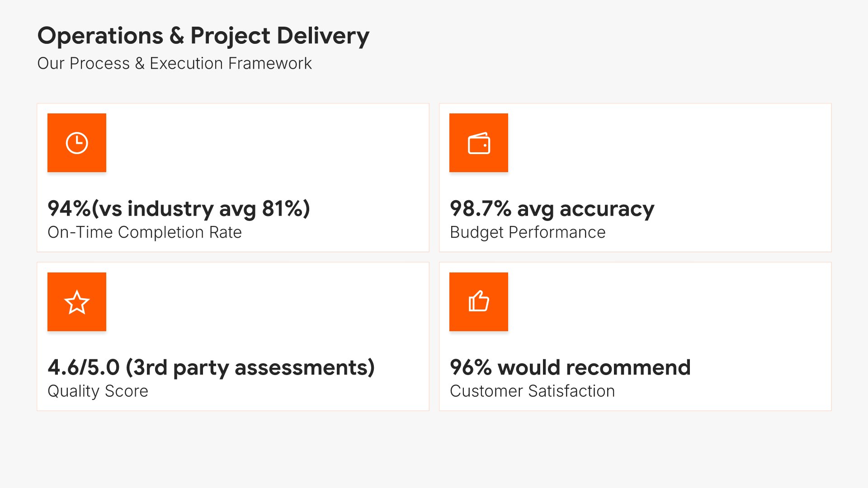
Task: Select the thumbs-up Customer Satisfaction icon
Action: 479,302
